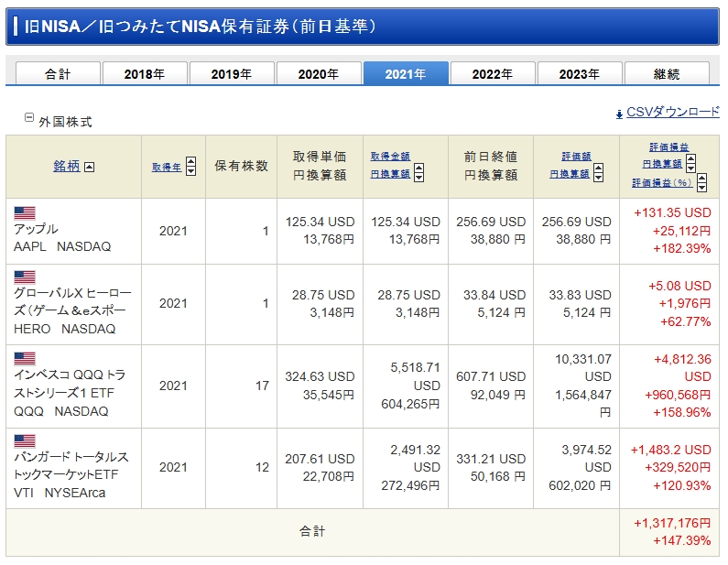Image resolution: width=728 pixels, height=565 pixels.
Task: Click the US flag icon above アップル
Action: [x=25, y=212]
